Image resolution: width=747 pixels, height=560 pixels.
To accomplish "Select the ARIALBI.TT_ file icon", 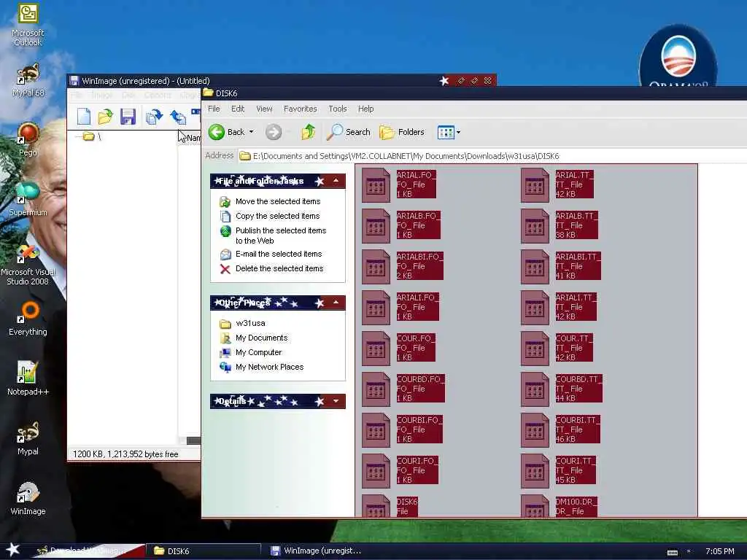I will (535, 267).
